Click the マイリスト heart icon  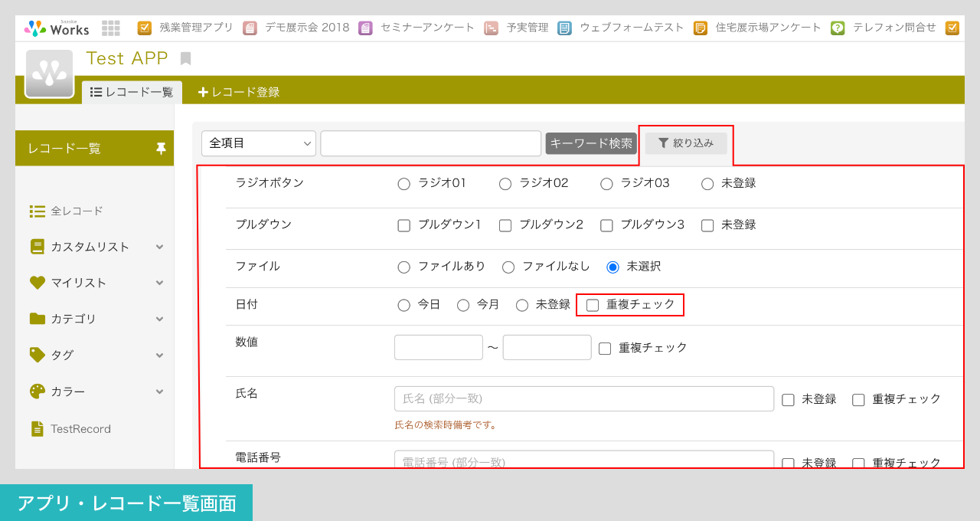point(37,283)
